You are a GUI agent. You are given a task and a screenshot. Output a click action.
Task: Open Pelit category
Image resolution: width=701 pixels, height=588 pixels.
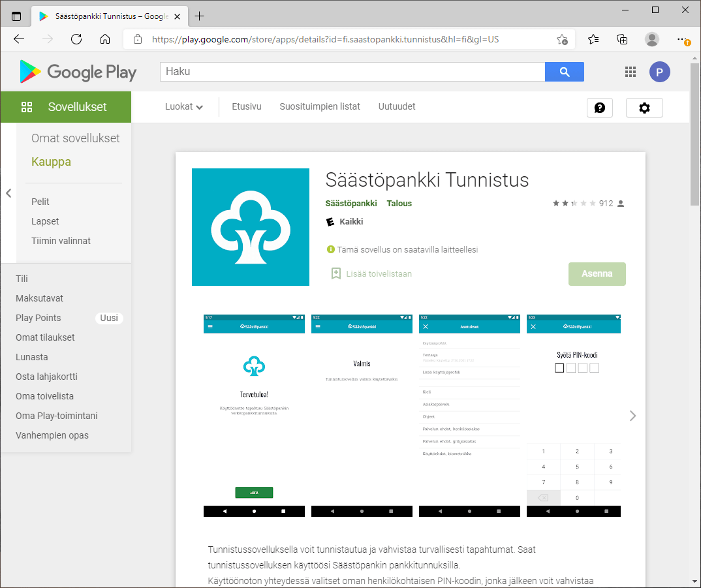click(x=40, y=202)
